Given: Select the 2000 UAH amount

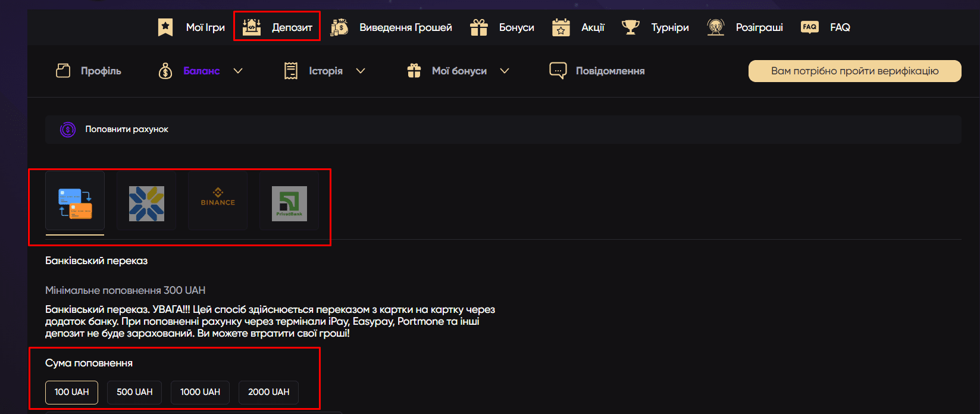Looking at the screenshot, I should coord(268,392).
